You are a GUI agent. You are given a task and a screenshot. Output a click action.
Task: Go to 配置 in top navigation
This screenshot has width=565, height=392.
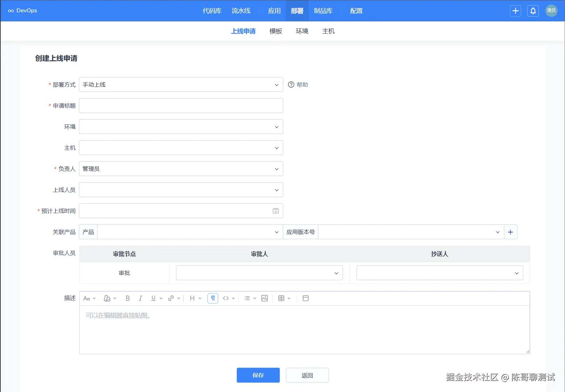pos(357,11)
